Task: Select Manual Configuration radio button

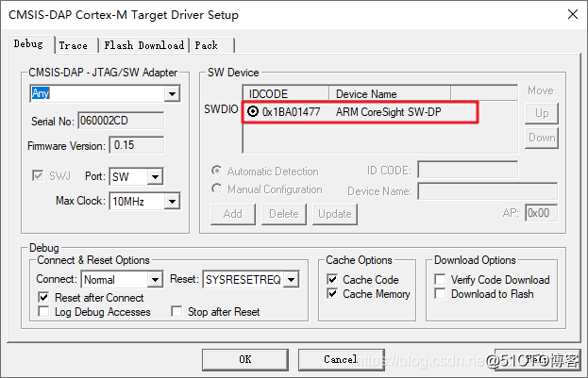Action: [217, 189]
